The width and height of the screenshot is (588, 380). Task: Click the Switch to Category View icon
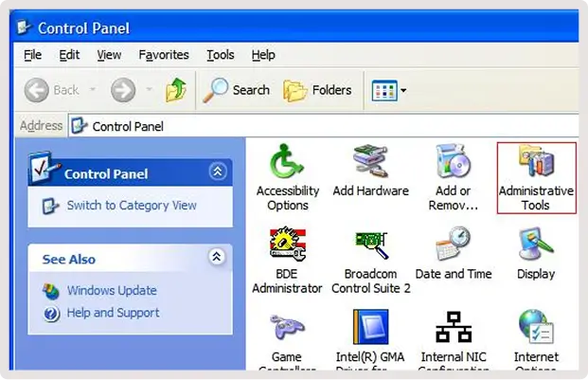point(50,206)
